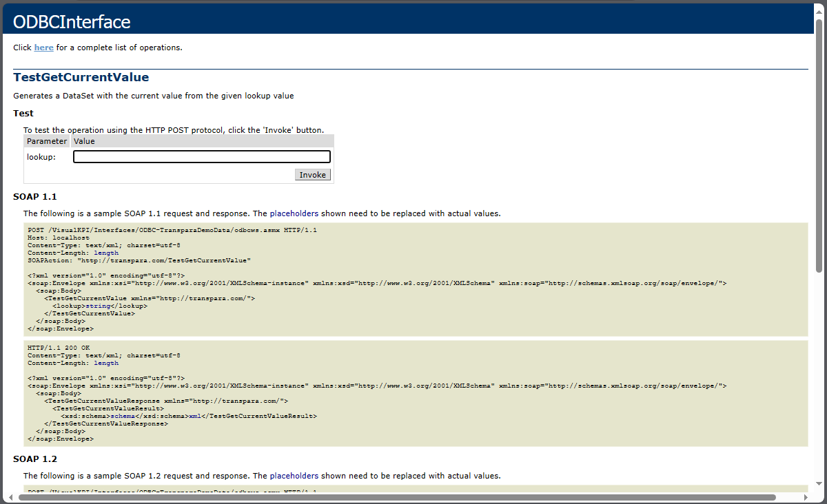Grab the vertical scrollbar thumb

[x=819, y=145]
